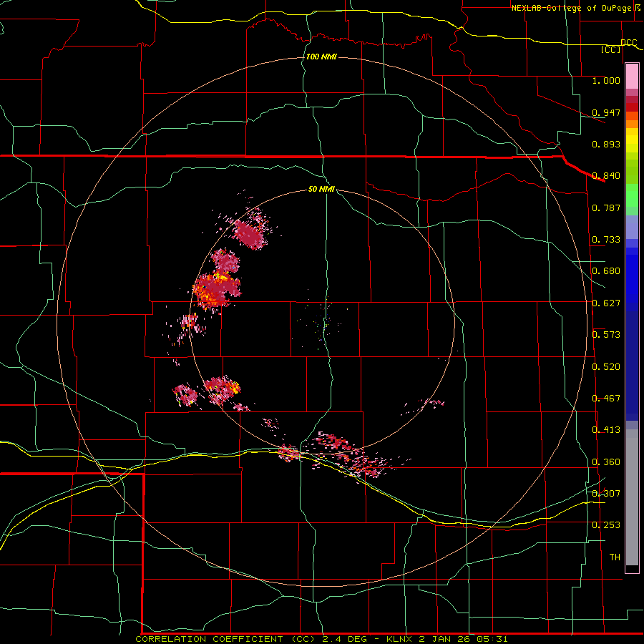The image size is (644, 644).
Task: Select the 0.573 scale value
Action: pos(606,335)
